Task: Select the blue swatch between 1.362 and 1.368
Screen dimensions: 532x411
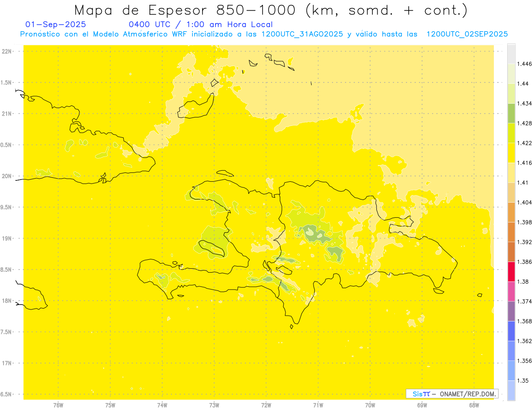Action: click(511, 331)
